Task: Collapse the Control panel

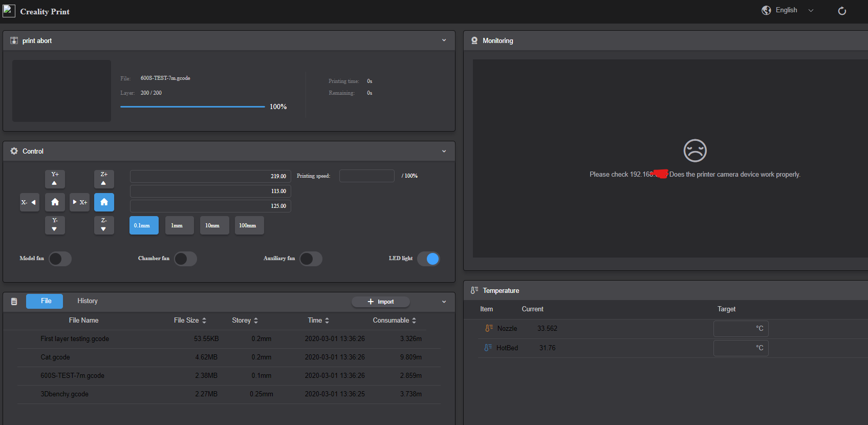Action: click(444, 152)
